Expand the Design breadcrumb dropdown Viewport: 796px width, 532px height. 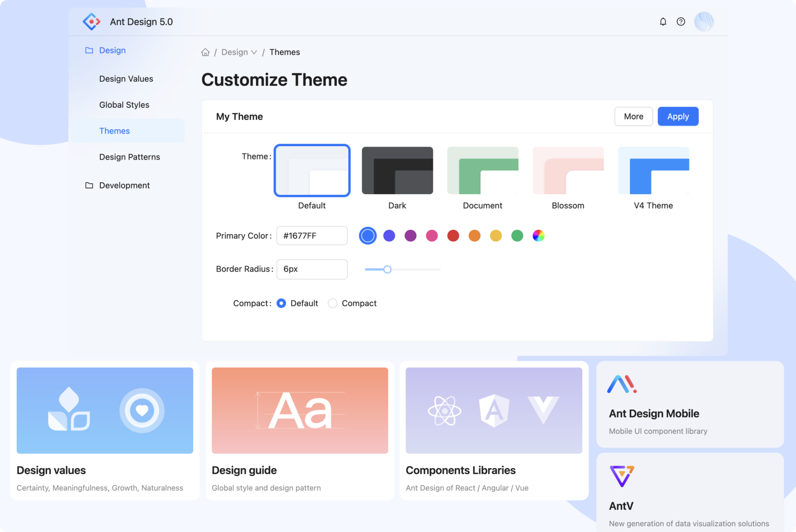[x=239, y=52]
